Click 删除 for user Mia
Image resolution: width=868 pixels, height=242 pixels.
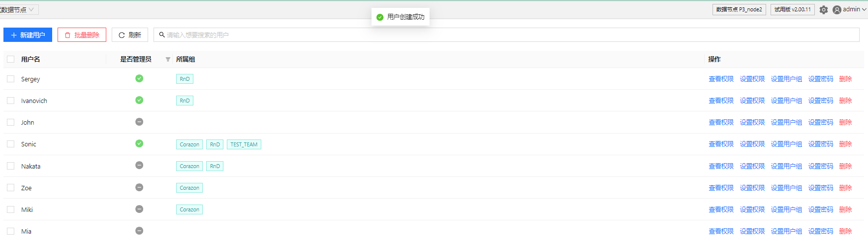coord(845,231)
